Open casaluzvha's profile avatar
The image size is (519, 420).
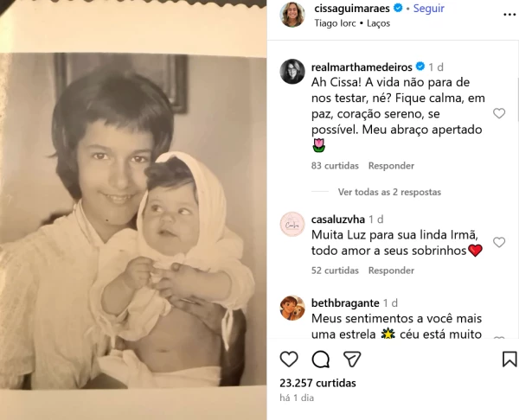click(292, 224)
